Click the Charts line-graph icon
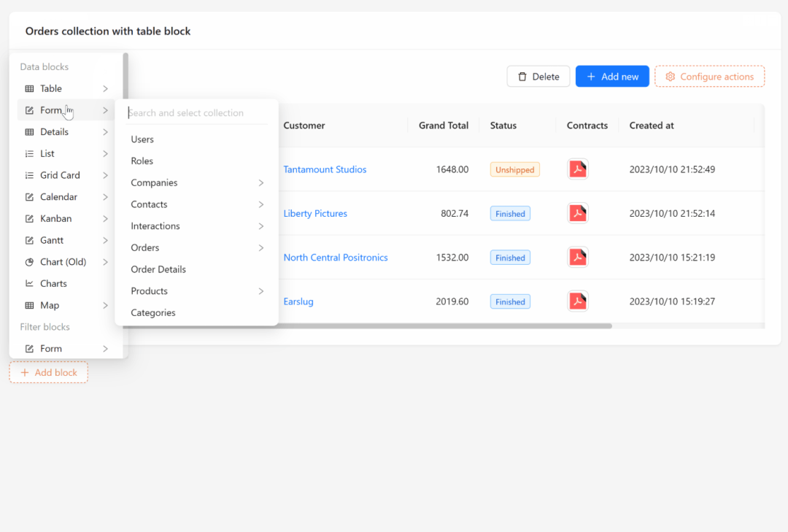 click(x=30, y=284)
